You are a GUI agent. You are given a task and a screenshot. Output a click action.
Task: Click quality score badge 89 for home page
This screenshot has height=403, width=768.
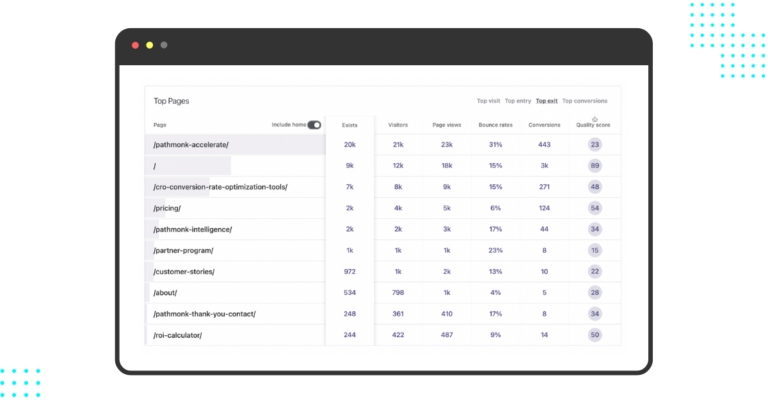tap(595, 166)
